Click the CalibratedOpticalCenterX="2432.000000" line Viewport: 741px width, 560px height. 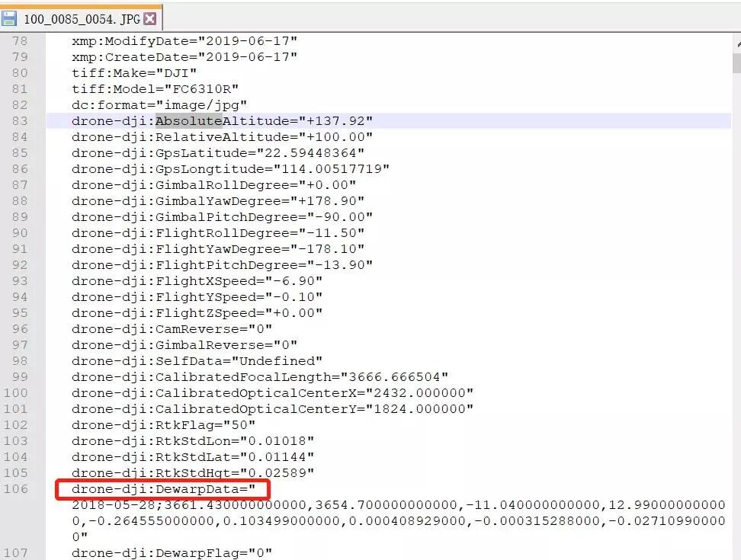pyautogui.click(x=272, y=393)
